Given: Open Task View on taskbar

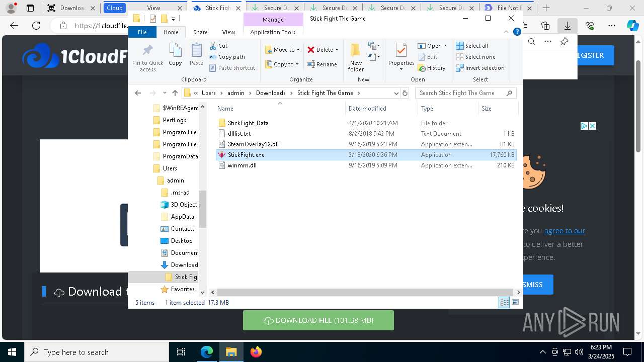Looking at the screenshot, I should (x=181, y=352).
